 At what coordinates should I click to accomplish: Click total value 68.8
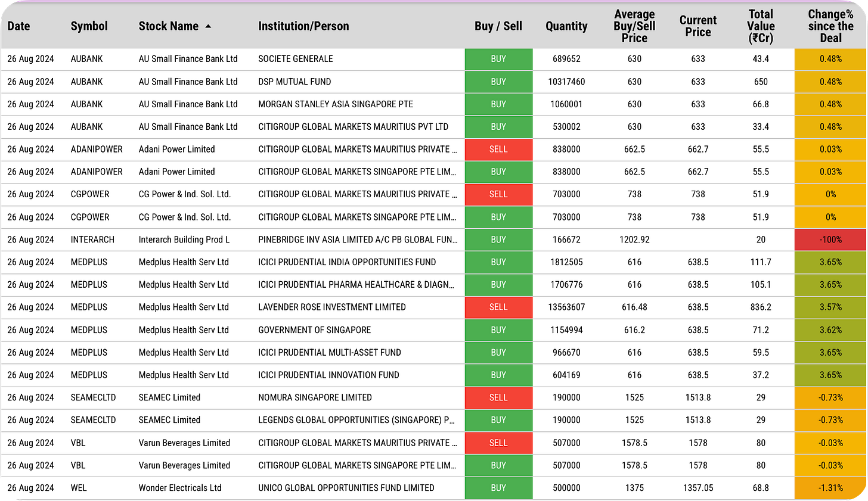(x=761, y=488)
